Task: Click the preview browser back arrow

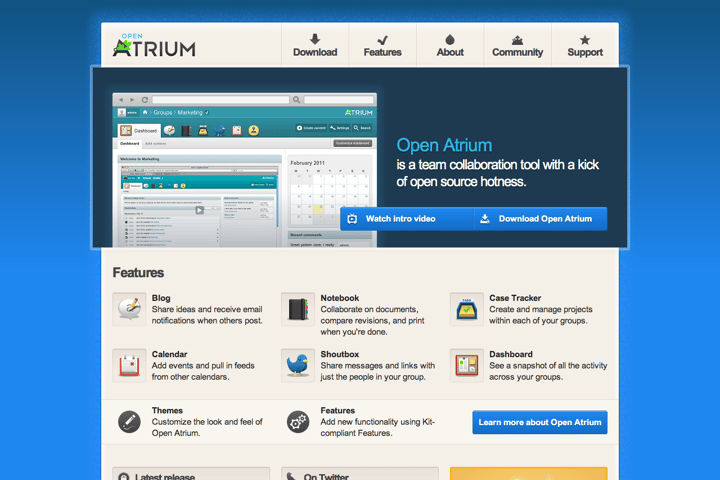Action: pyautogui.click(x=121, y=100)
